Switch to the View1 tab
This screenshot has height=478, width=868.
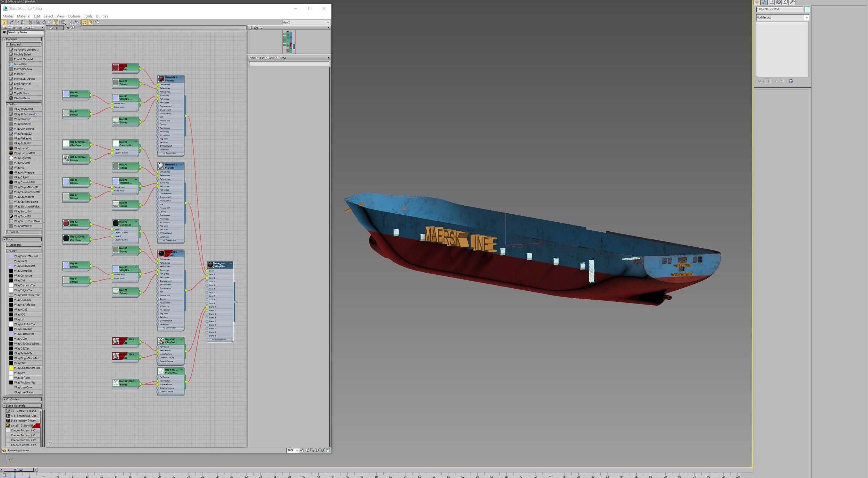pos(53,28)
